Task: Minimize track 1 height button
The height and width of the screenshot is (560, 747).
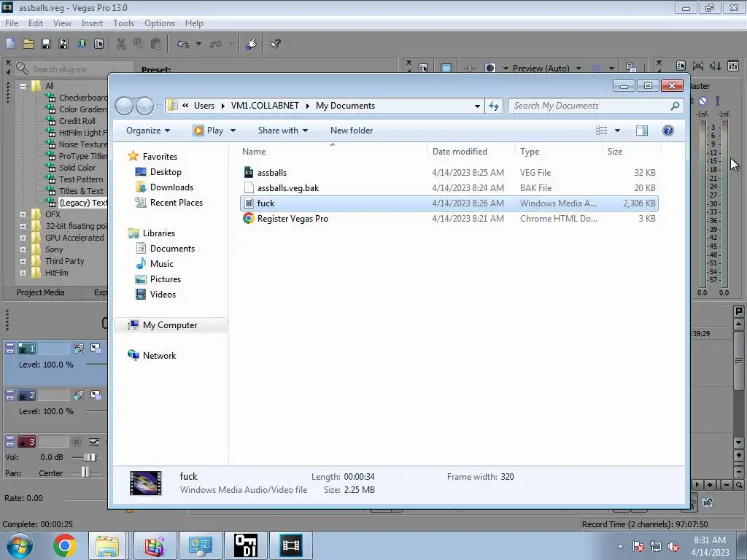Action: 9,346
